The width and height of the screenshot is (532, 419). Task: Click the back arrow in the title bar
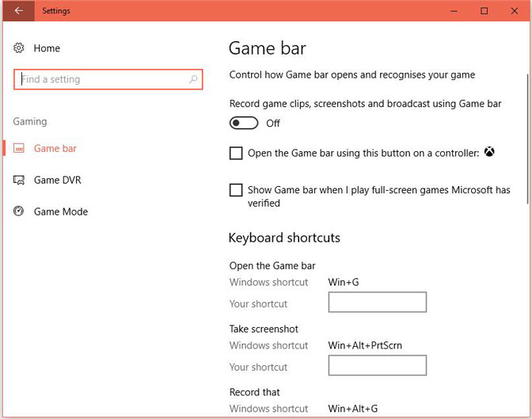[x=18, y=11]
